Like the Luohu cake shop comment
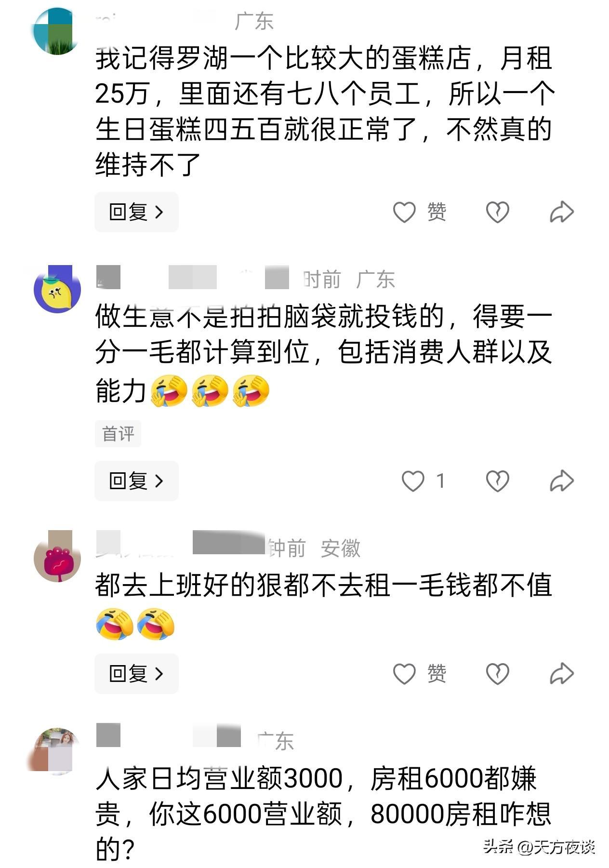Viewport: 609px width, 868px height. pyautogui.click(x=404, y=212)
